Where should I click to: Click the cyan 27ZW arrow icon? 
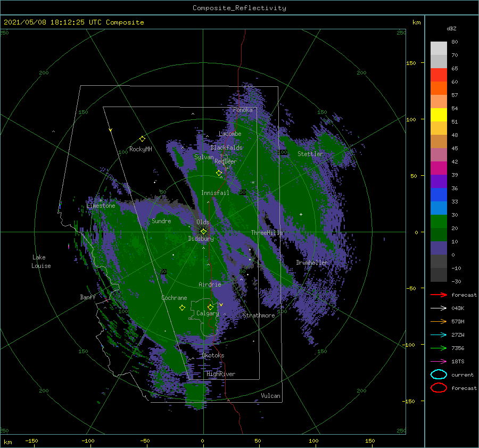click(x=439, y=335)
